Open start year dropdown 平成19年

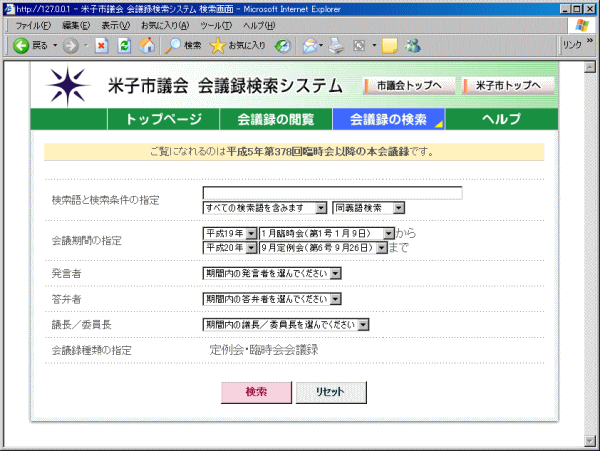230,233
